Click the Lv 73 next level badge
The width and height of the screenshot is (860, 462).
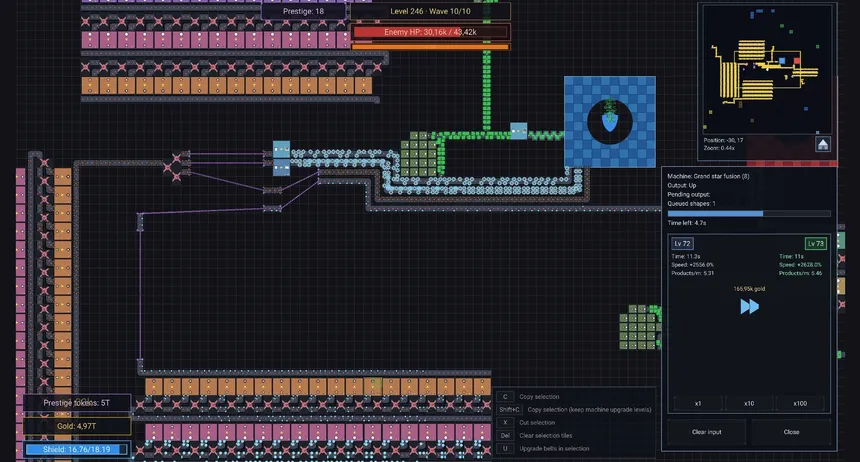[x=816, y=244]
